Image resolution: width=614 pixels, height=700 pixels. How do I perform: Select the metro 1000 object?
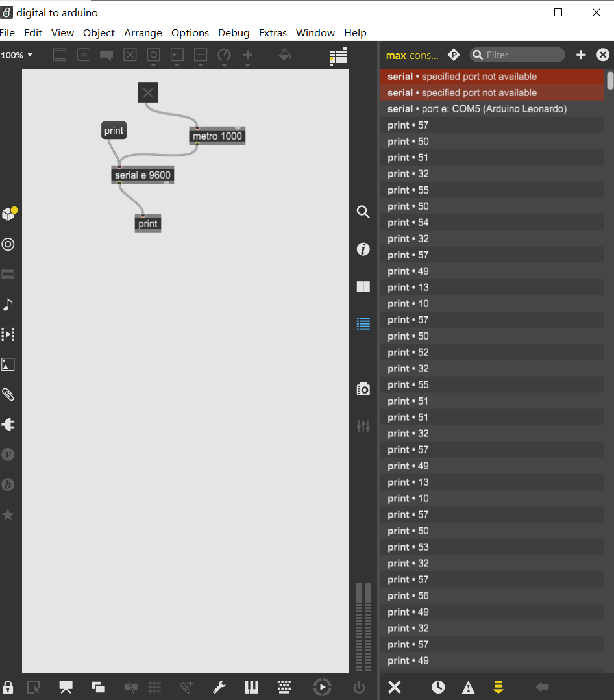pos(217,136)
